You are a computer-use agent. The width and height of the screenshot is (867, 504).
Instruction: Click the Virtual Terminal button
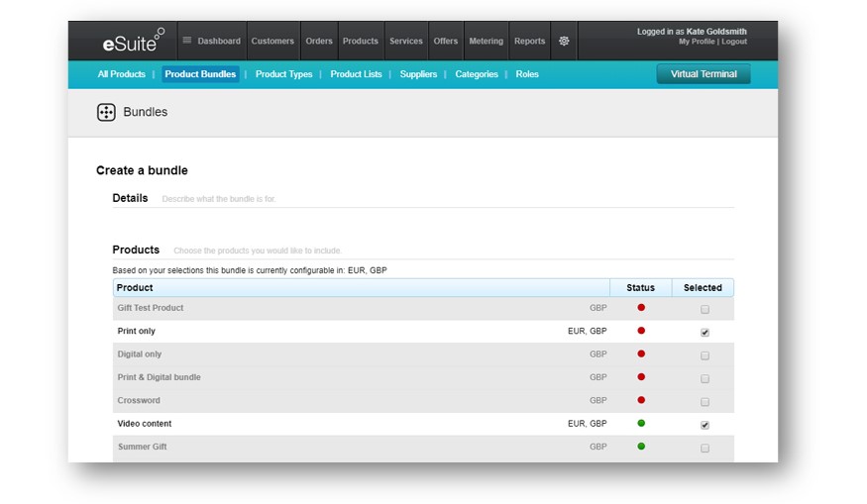[704, 74]
